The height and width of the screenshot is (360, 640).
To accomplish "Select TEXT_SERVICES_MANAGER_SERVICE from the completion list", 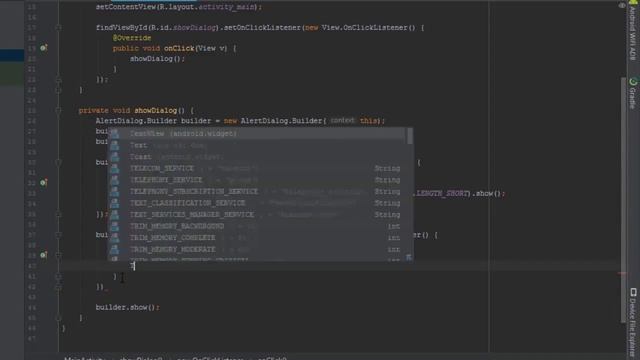I will (257, 215).
